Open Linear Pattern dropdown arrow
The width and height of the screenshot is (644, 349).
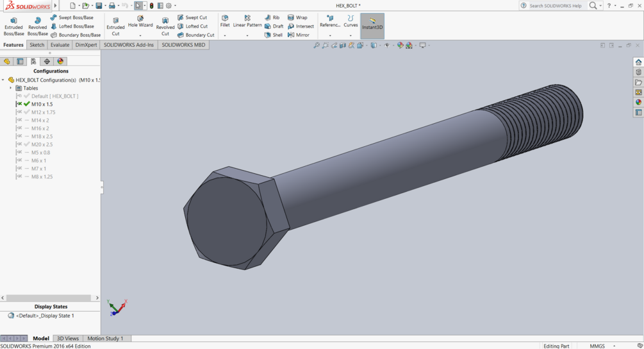point(247,35)
